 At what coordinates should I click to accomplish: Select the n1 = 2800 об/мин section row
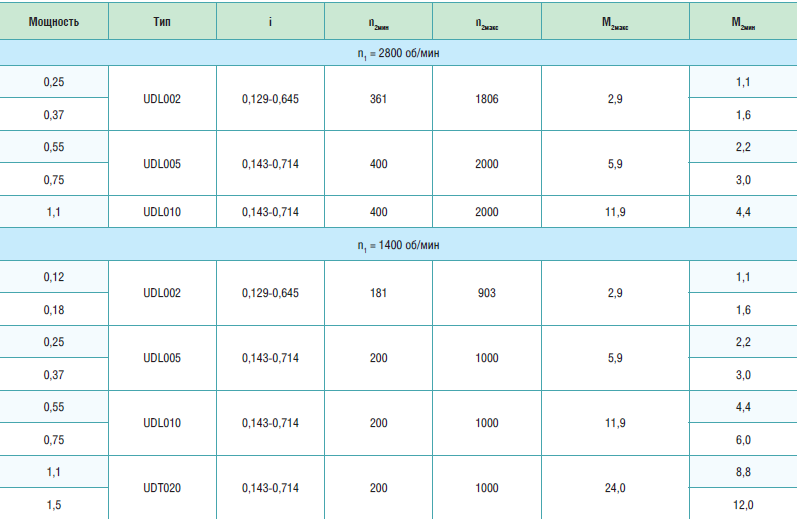coord(398,53)
